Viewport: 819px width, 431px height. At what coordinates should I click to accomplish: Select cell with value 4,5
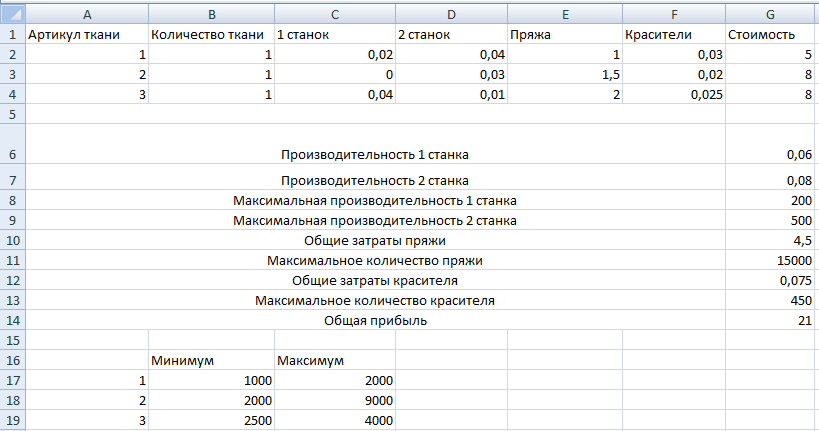[x=770, y=240]
